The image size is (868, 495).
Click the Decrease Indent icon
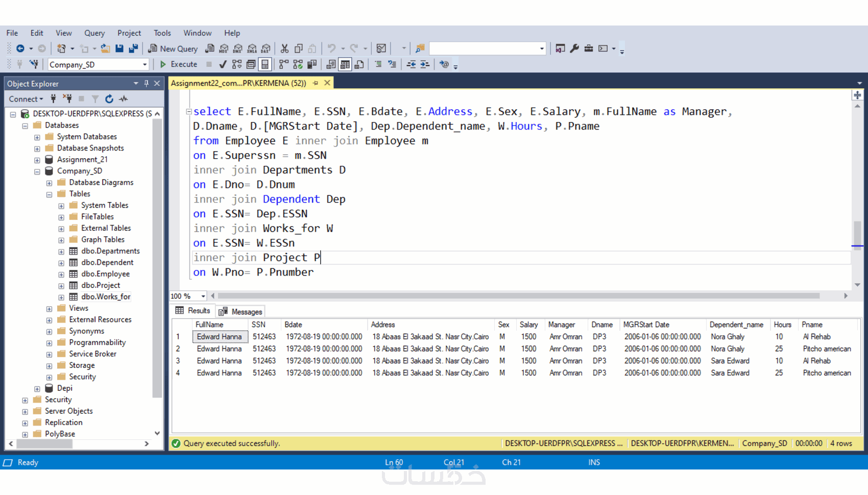click(411, 64)
